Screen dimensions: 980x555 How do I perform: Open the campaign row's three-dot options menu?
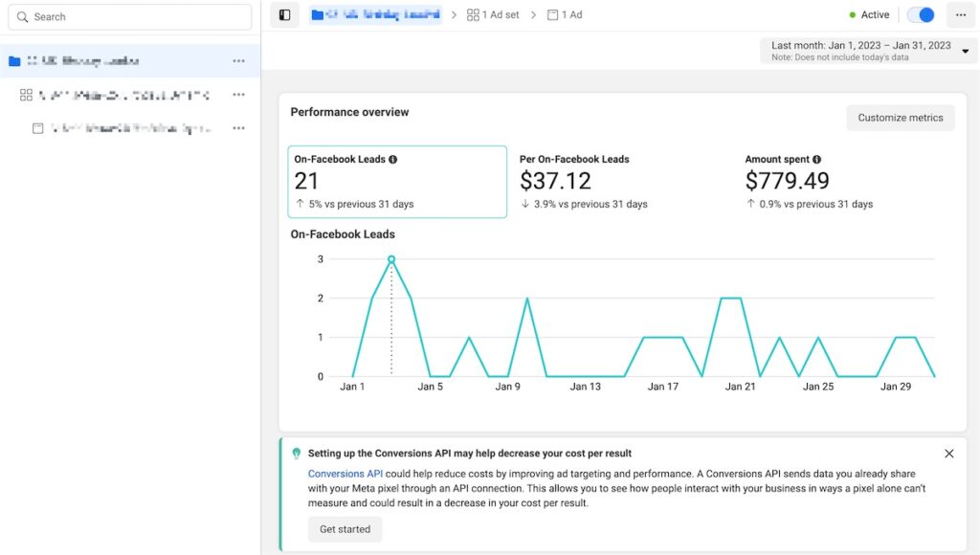click(238, 60)
